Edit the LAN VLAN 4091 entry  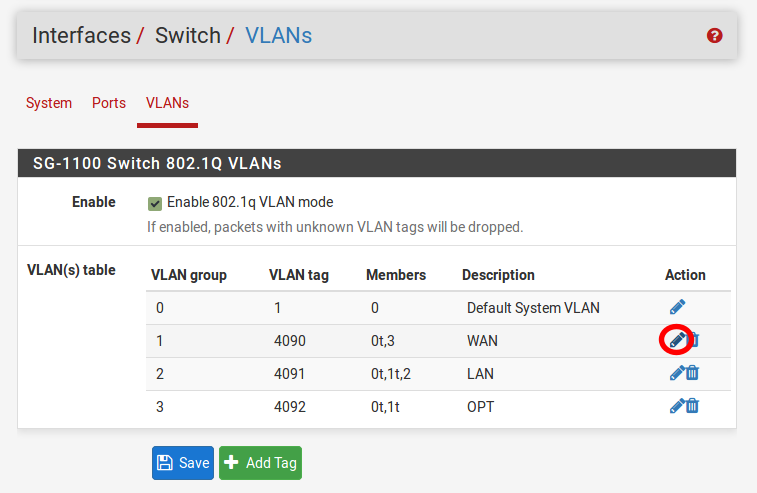click(677, 373)
